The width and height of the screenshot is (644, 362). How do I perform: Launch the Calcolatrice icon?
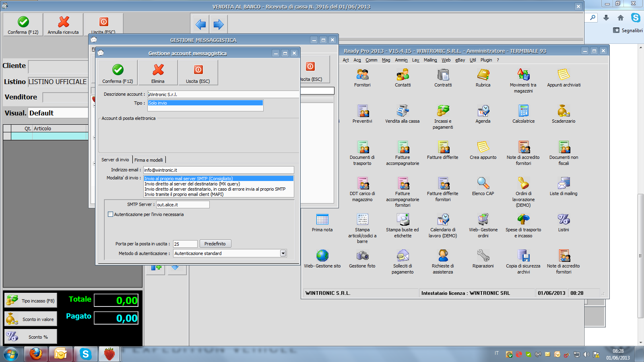point(523,114)
